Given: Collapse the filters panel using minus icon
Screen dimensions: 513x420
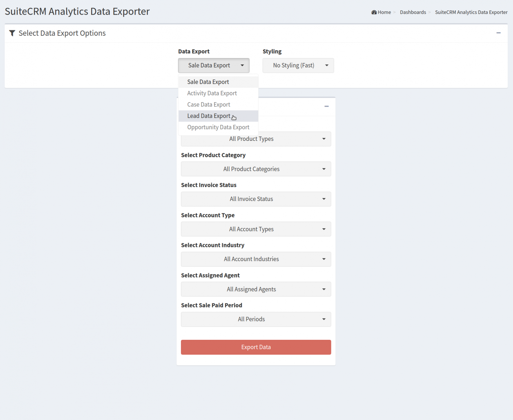Looking at the screenshot, I should pyautogui.click(x=327, y=106).
